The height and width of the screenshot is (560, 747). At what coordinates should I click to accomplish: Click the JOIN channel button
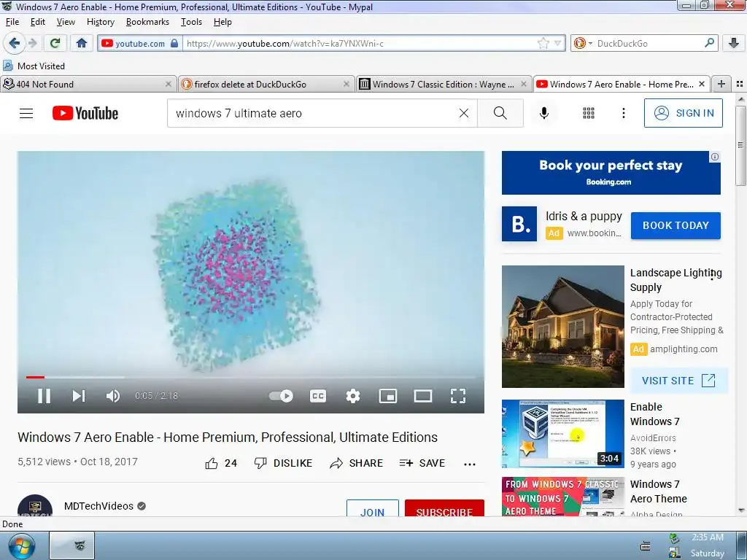373,509
